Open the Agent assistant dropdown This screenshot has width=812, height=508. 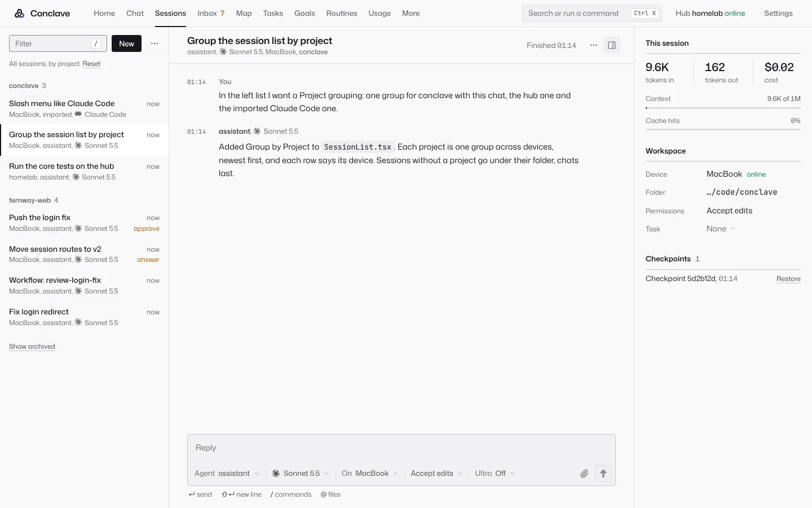tap(227, 474)
